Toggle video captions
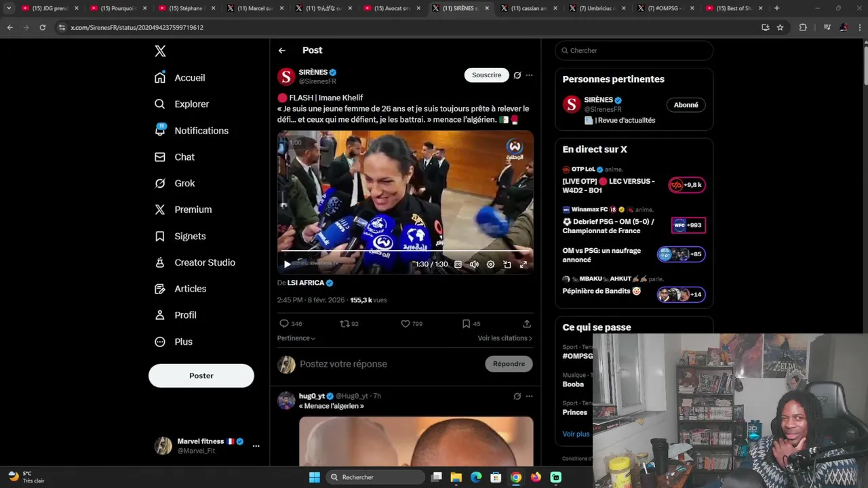 (458, 264)
